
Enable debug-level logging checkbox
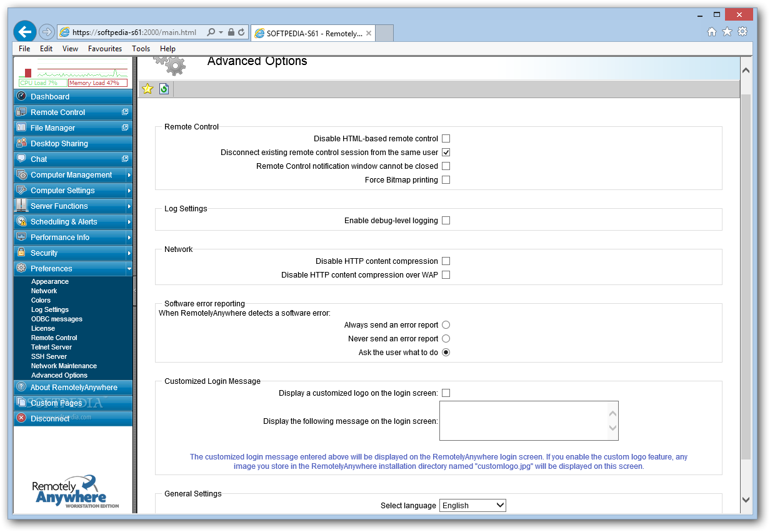(x=446, y=221)
